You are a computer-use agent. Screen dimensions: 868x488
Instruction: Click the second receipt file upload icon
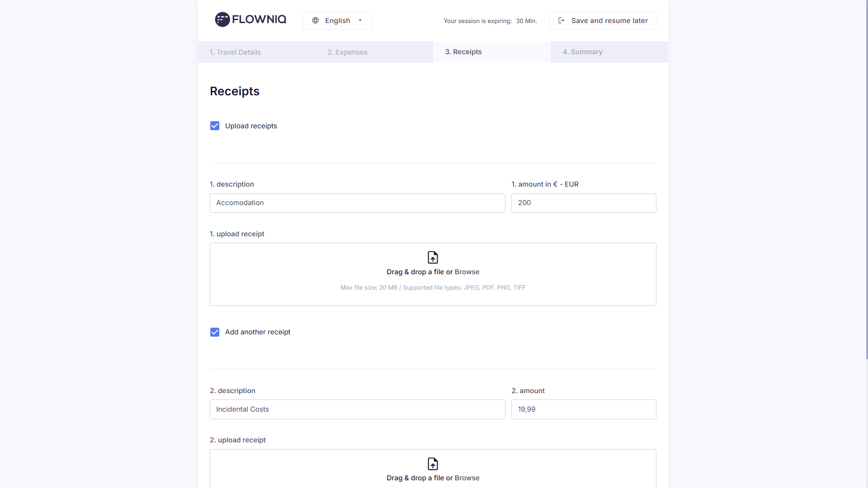pos(433,464)
